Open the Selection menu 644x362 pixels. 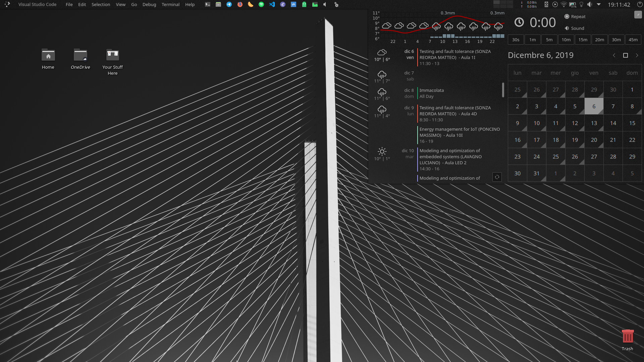click(101, 4)
